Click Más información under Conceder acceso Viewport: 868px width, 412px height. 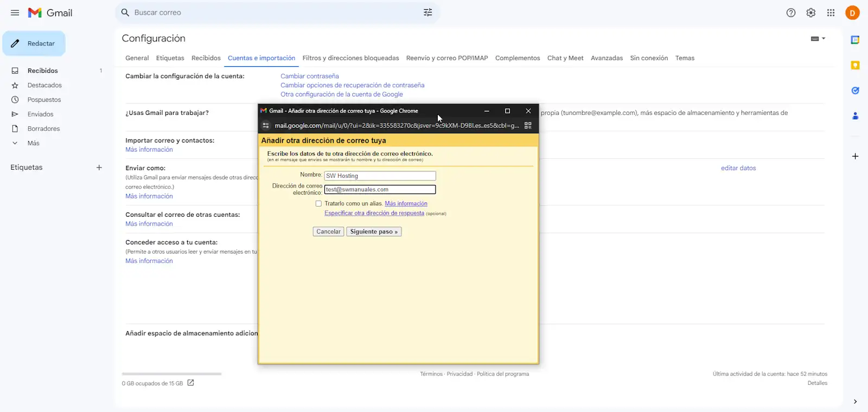click(149, 261)
